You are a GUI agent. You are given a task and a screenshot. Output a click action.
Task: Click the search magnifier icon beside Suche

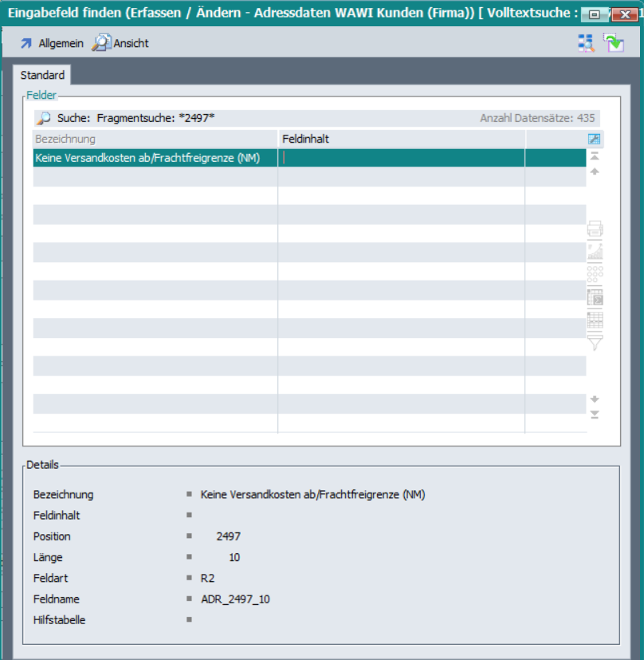click(x=44, y=119)
